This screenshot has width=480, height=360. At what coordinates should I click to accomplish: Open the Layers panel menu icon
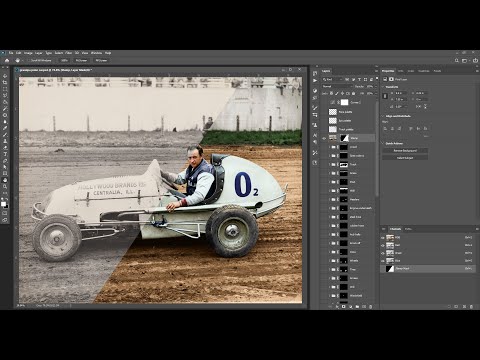tap(376, 71)
